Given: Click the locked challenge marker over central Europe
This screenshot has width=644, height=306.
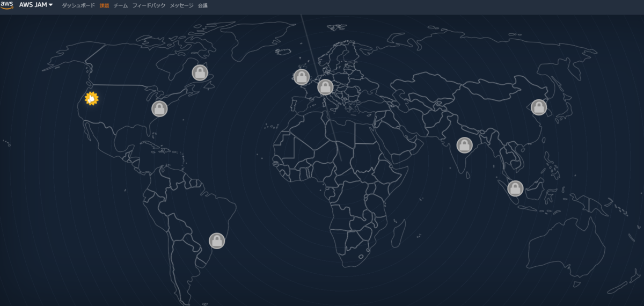Looking at the screenshot, I should [x=325, y=86].
